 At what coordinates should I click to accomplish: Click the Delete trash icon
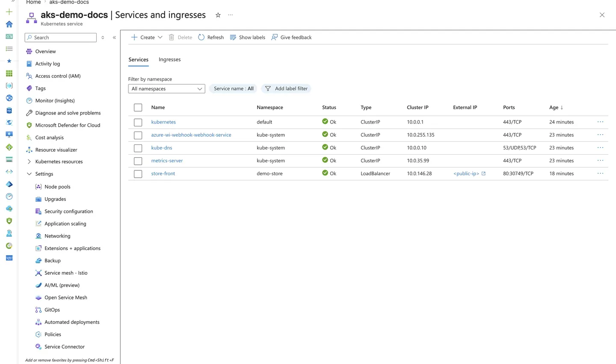(x=172, y=37)
